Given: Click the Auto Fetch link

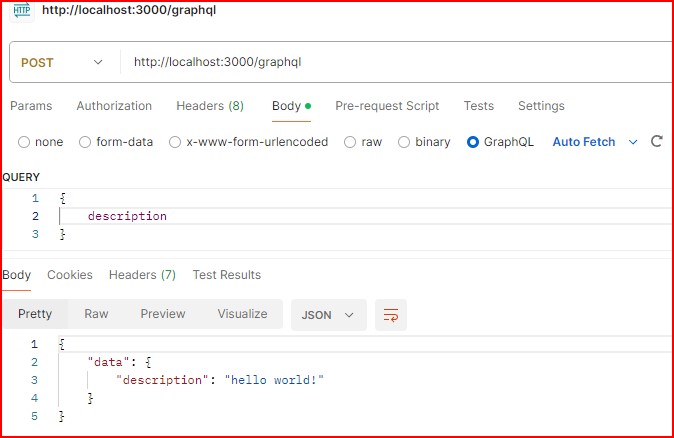Looking at the screenshot, I should [x=584, y=142].
